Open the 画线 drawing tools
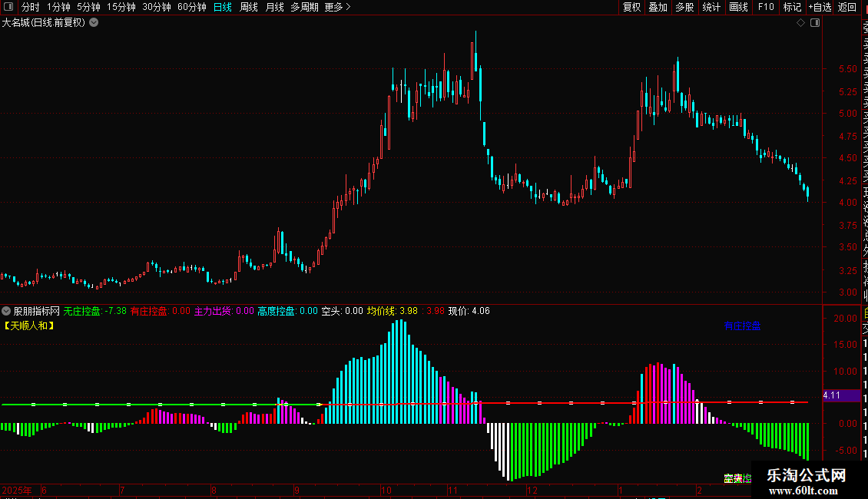 pyautogui.click(x=738, y=7)
